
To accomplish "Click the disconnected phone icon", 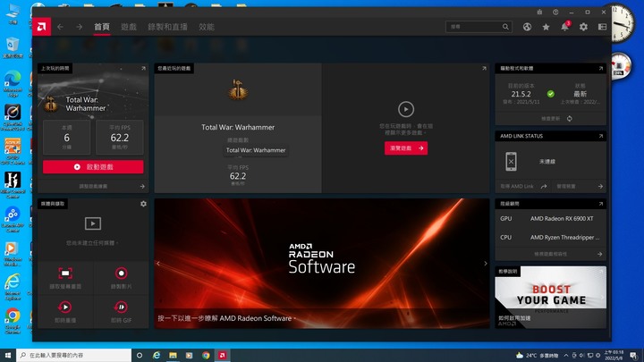I will [x=511, y=161].
